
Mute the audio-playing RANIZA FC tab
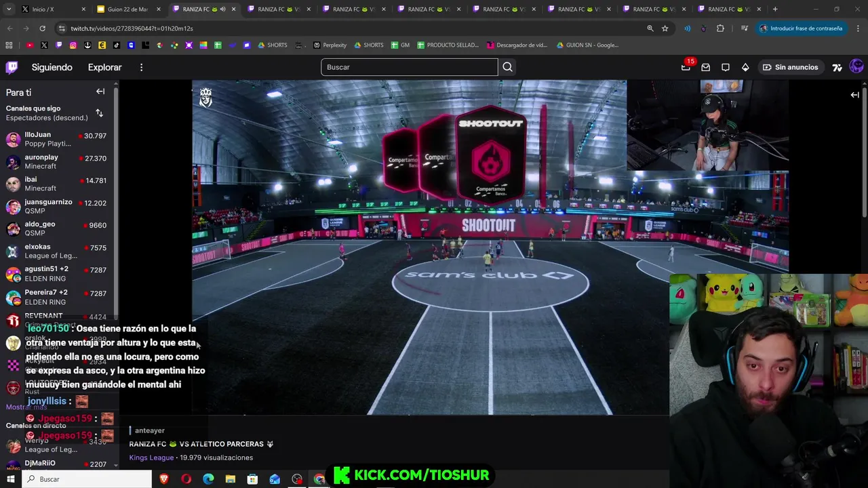[x=222, y=9]
